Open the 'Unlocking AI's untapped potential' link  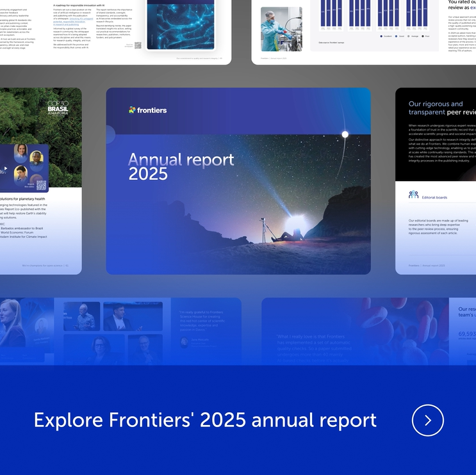[73, 22]
